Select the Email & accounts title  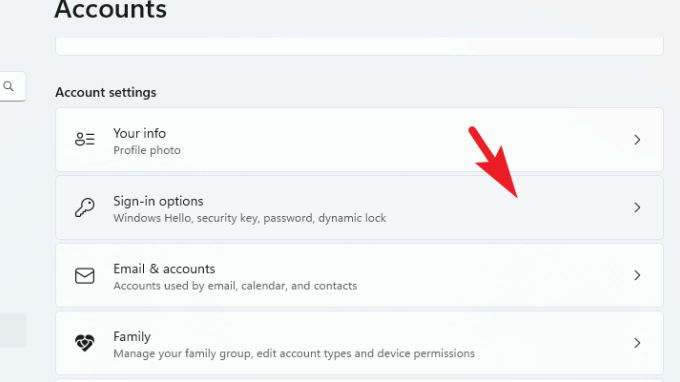(x=164, y=269)
